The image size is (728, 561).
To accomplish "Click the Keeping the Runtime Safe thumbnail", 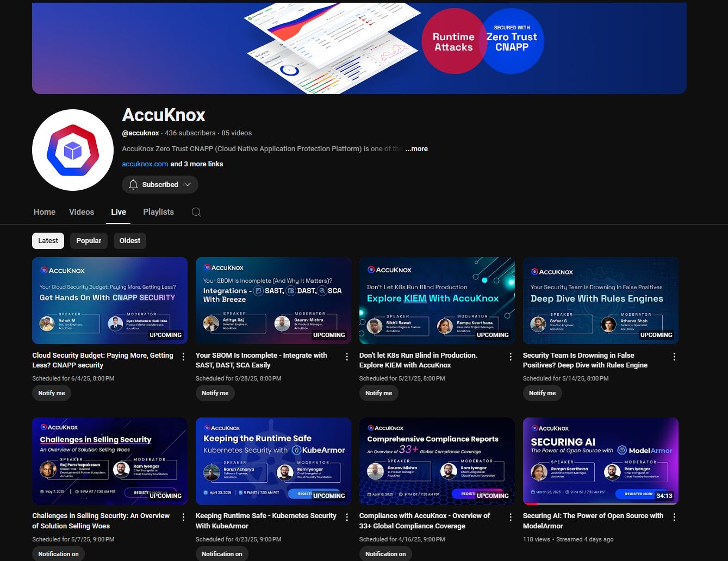I will click(273, 461).
